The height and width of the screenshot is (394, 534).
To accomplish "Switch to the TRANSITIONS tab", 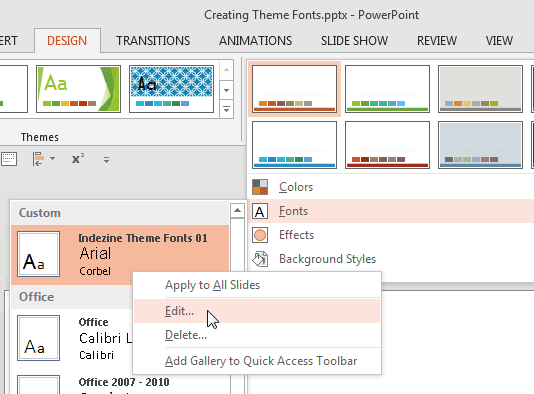I will pos(153,41).
